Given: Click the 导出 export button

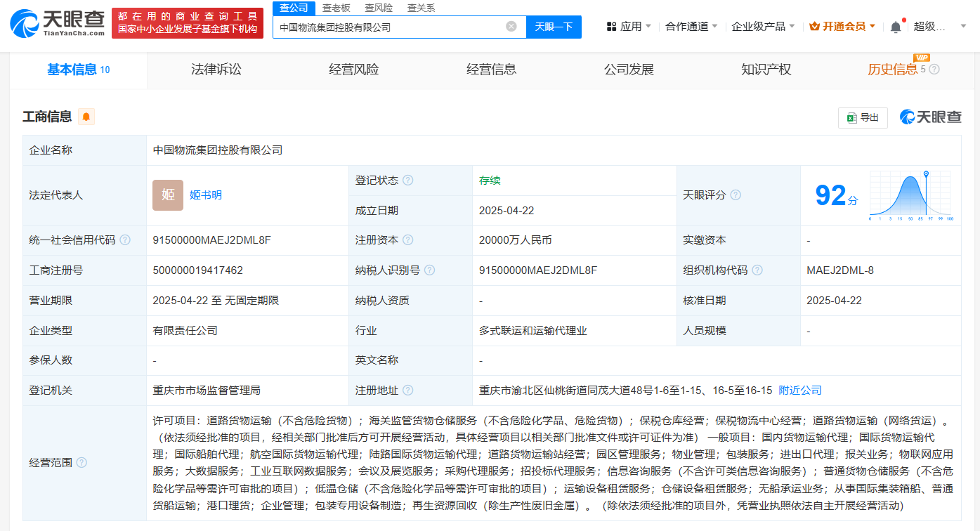Looking at the screenshot, I should tap(863, 117).
